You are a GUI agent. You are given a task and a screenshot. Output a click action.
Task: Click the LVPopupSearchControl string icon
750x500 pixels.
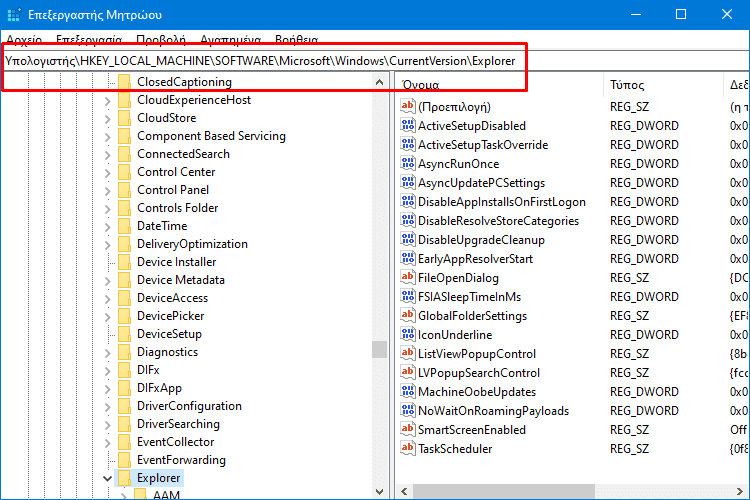click(x=408, y=372)
